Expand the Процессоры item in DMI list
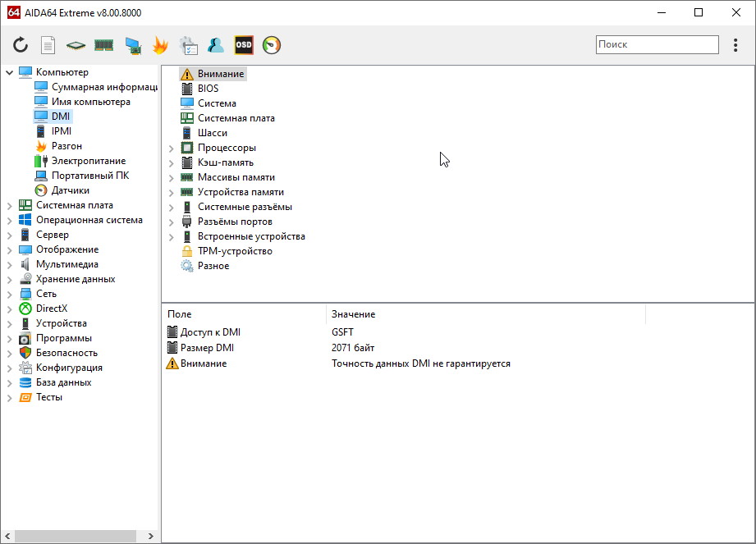Image resolution: width=756 pixels, height=544 pixels. pos(172,149)
